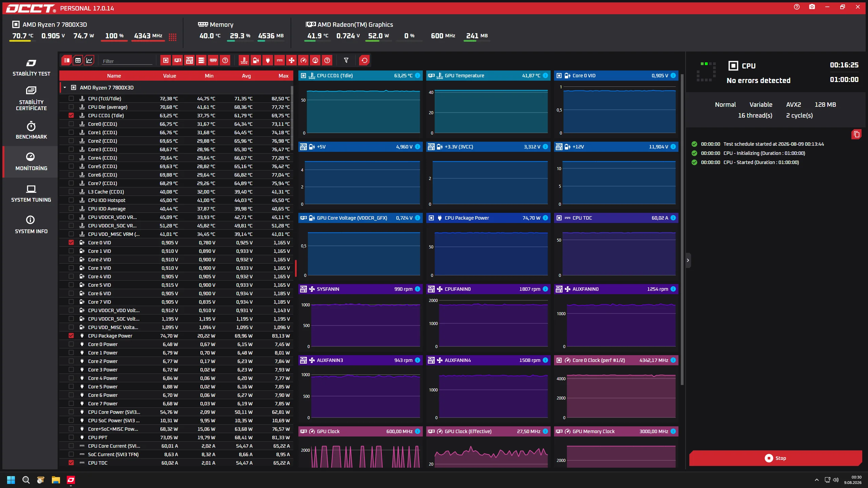Uncheck the CPU CCD1 (Tdie) sensor
Image resolution: width=868 pixels, height=488 pixels.
(71, 116)
